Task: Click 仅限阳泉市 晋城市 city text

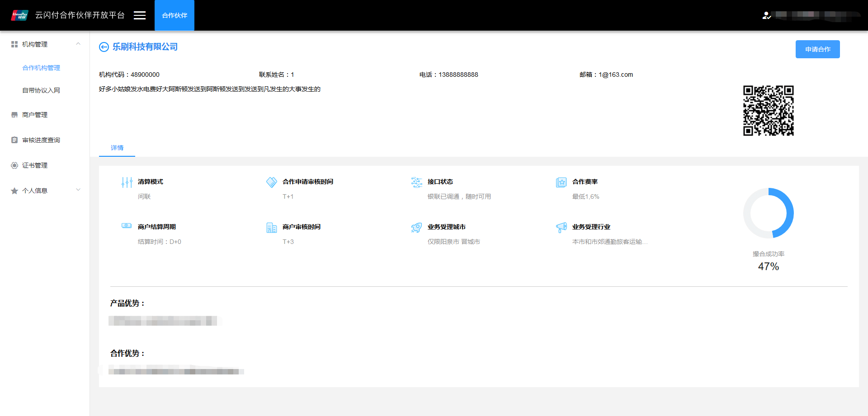Action: [x=454, y=242]
